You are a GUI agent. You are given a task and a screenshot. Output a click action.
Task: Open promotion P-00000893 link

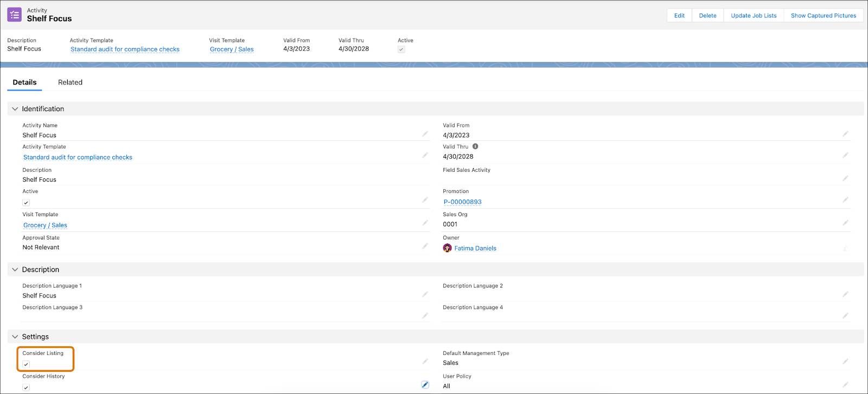[463, 202]
